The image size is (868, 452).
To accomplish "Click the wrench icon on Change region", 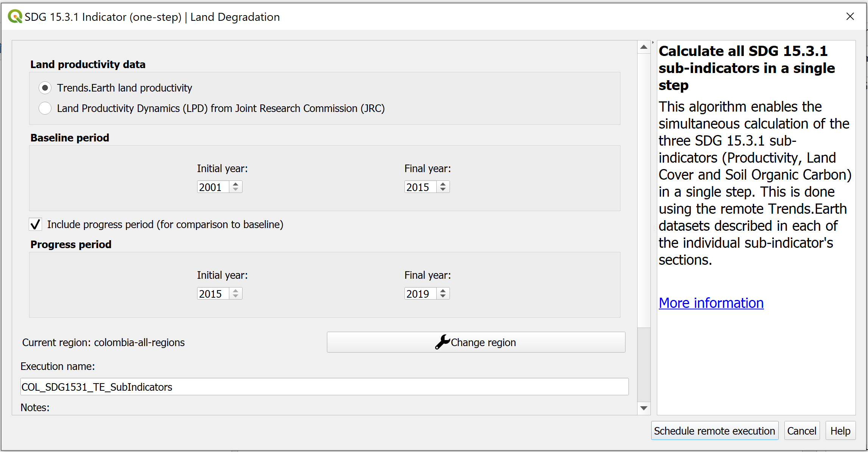I will point(442,342).
